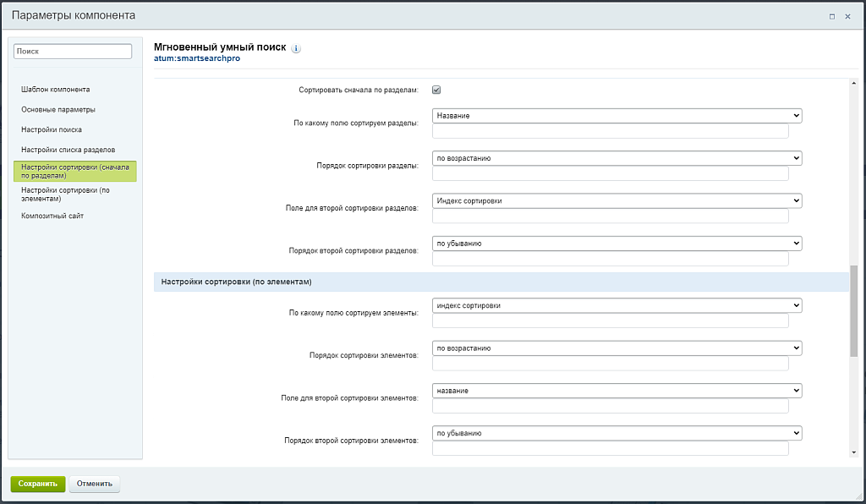Close the component parameters dialog

pos(848,16)
